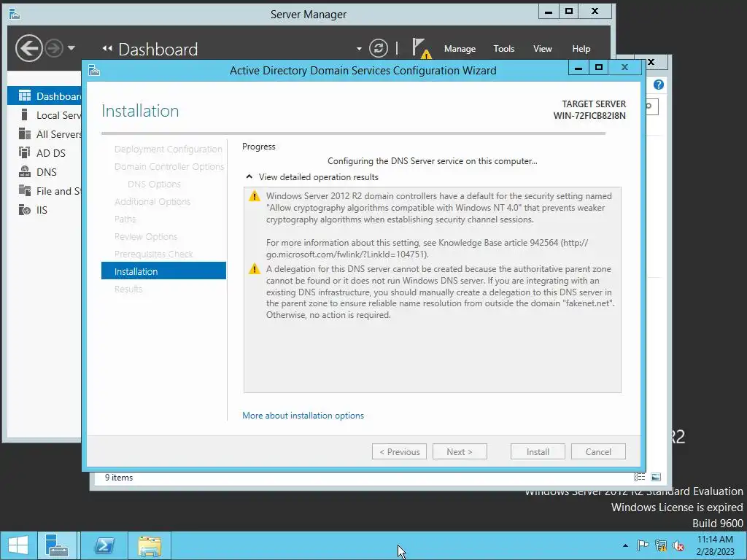Click the Prerequisites Check wizard step
The height and width of the screenshot is (560, 747).
click(153, 254)
